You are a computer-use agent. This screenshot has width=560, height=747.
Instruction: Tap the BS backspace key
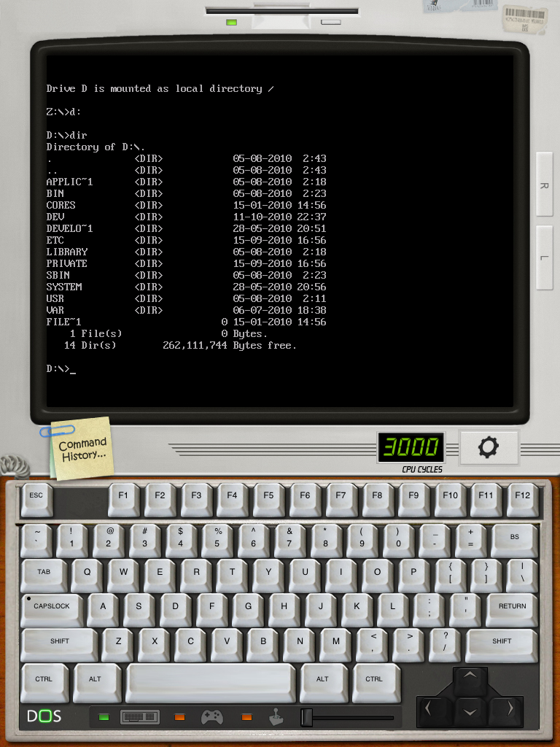[514, 540]
